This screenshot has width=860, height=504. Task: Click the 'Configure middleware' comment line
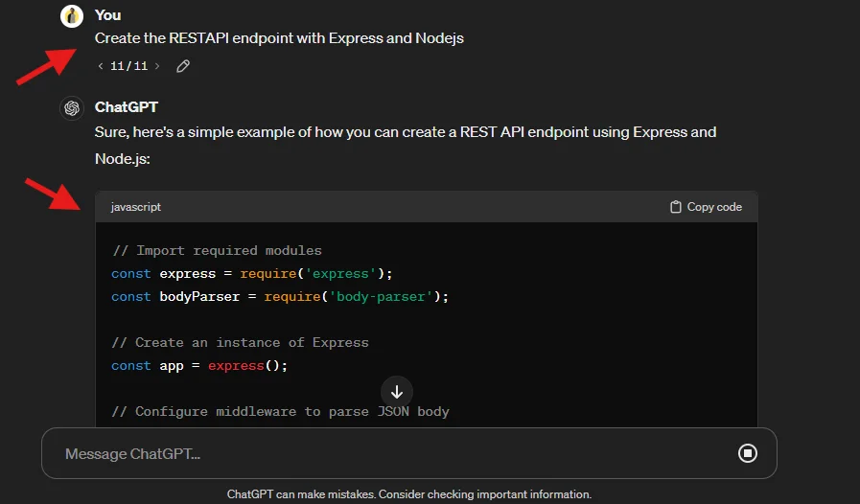click(x=280, y=412)
